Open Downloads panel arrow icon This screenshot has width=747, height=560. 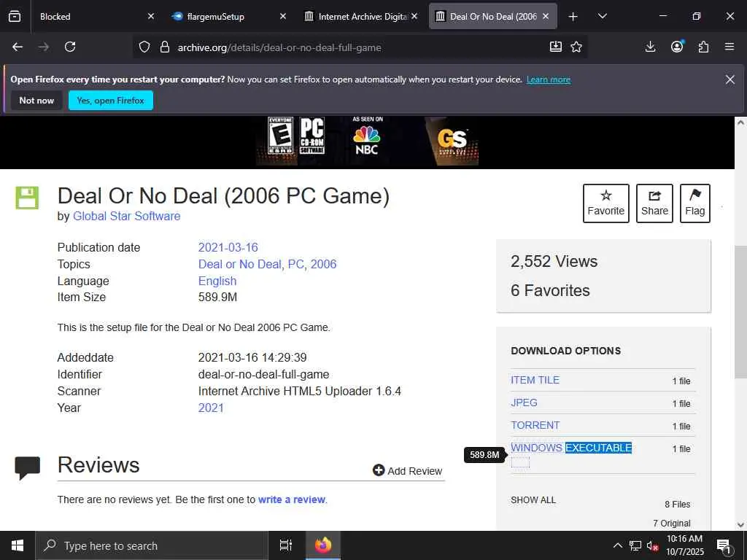[x=650, y=47]
